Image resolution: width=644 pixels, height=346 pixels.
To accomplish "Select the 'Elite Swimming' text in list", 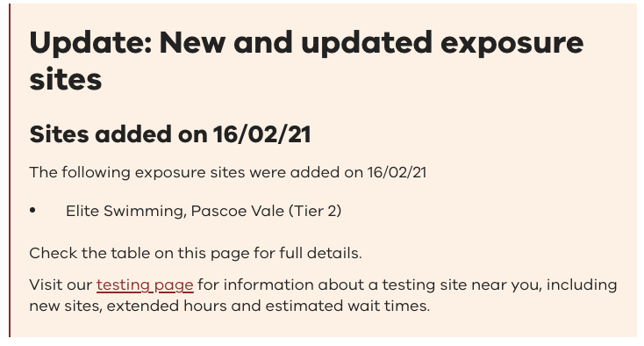I will coord(125,212).
